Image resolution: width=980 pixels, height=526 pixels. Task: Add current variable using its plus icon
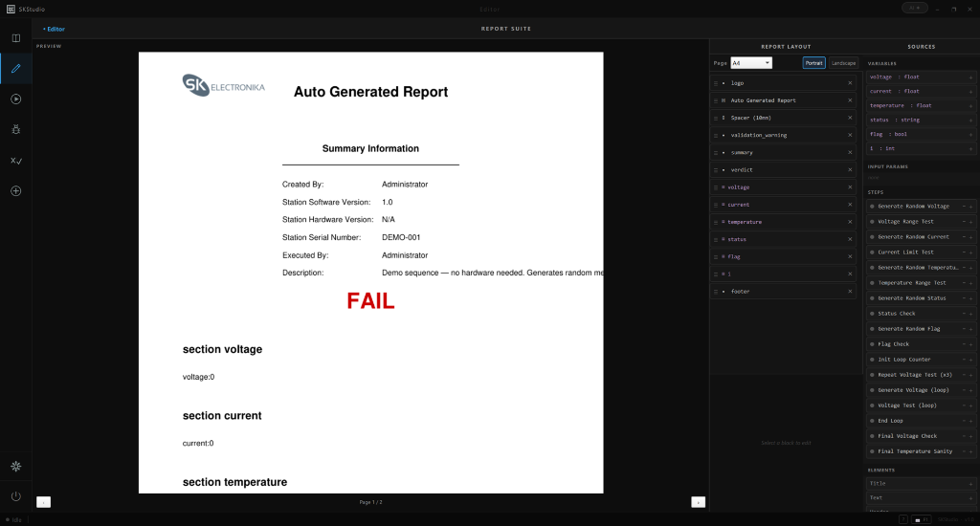click(x=970, y=92)
